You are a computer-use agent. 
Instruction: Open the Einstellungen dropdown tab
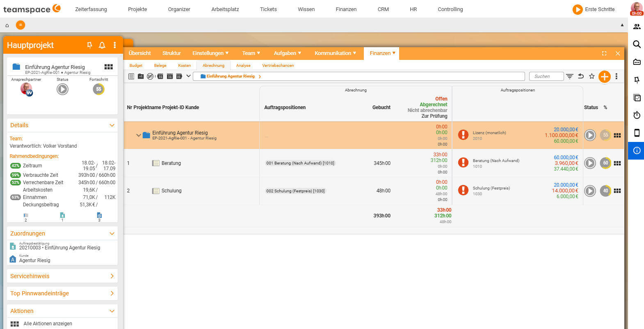[210, 53]
